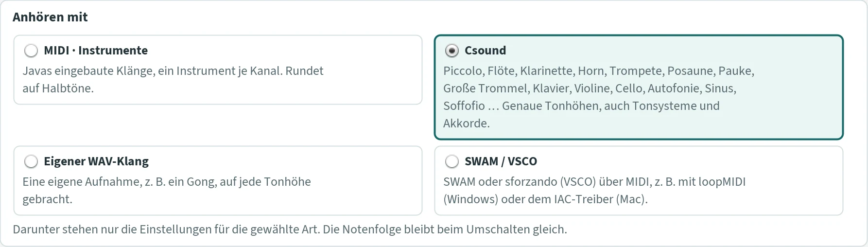Click the 'Piccolo, Flöte, Klarinette' instrument list line
This screenshot has height=247, width=868.
pyautogui.click(x=599, y=71)
